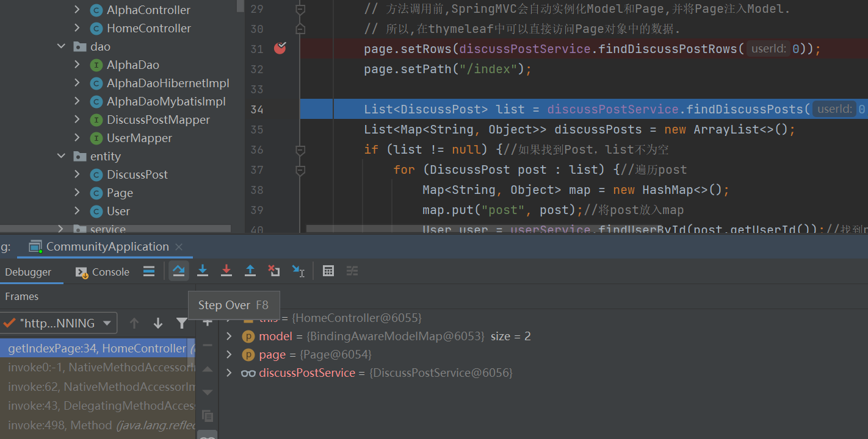Click the AlphaController class icon
868x439 pixels.
tap(96, 10)
